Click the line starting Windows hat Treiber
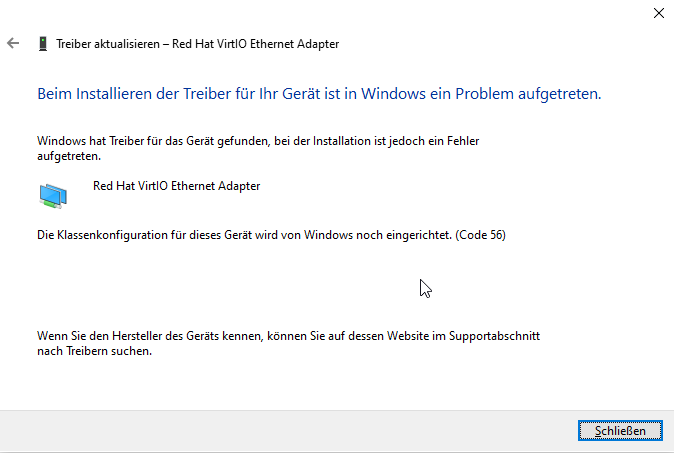 258,141
